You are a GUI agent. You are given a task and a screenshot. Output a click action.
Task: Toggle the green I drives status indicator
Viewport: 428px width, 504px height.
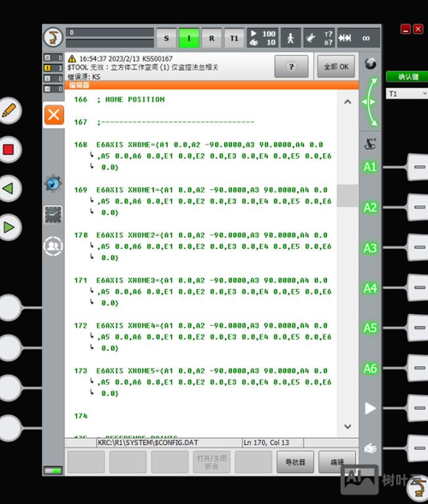[x=189, y=39]
